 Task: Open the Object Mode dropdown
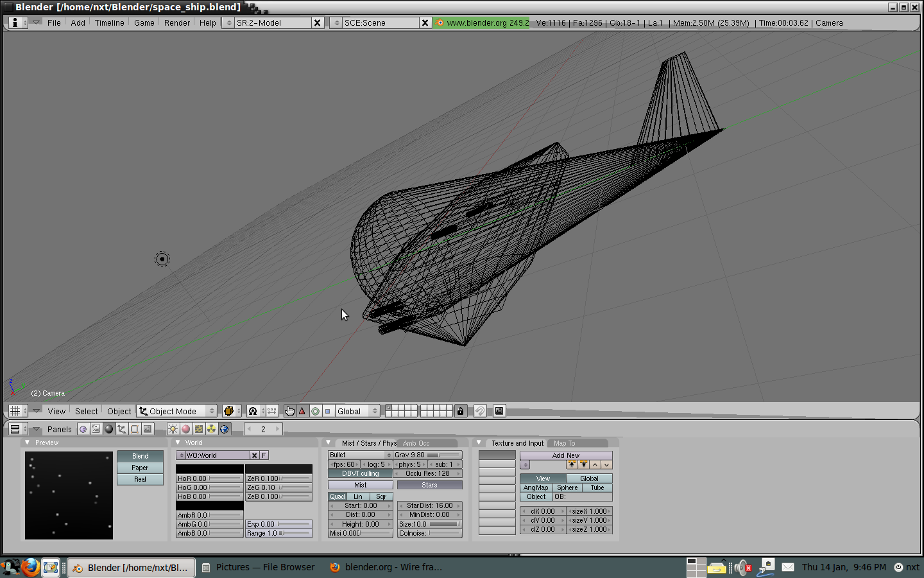click(x=178, y=411)
